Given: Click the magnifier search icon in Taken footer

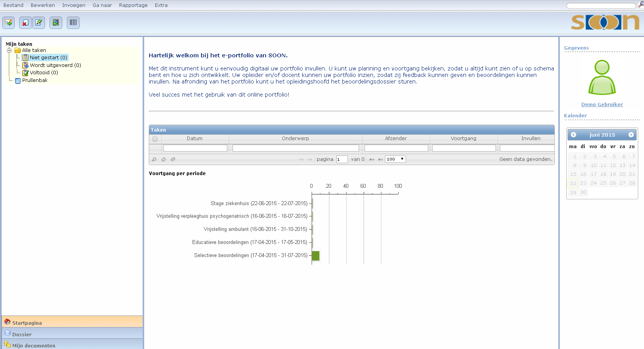Looking at the screenshot, I should click(154, 159).
